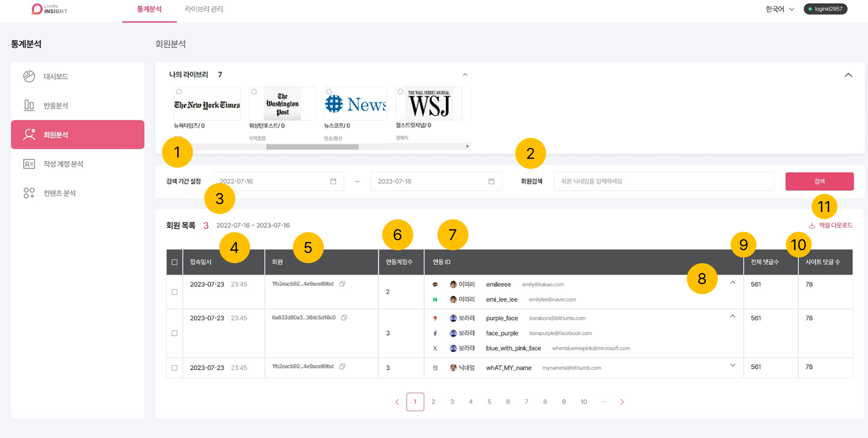Image resolution: width=868 pixels, height=438 pixels.
Task: Check the second member row checkbox
Action: tap(174, 333)
